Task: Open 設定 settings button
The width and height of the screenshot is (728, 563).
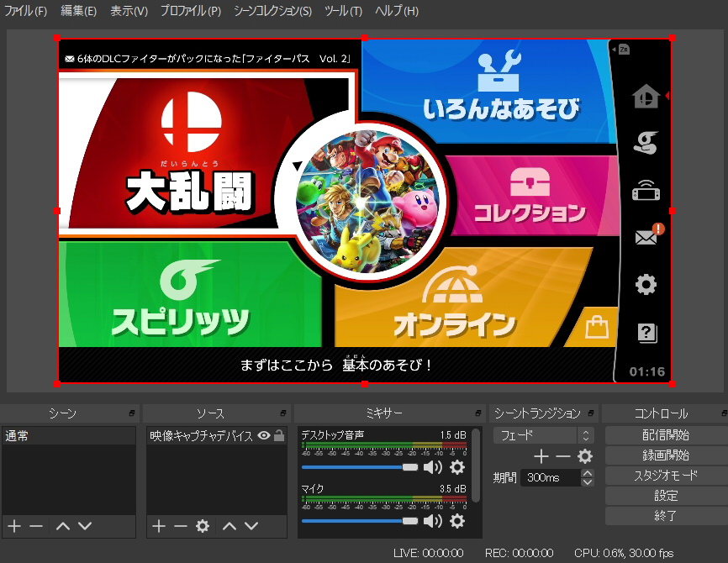Action: pyautogui.click(x=666, y=496)
